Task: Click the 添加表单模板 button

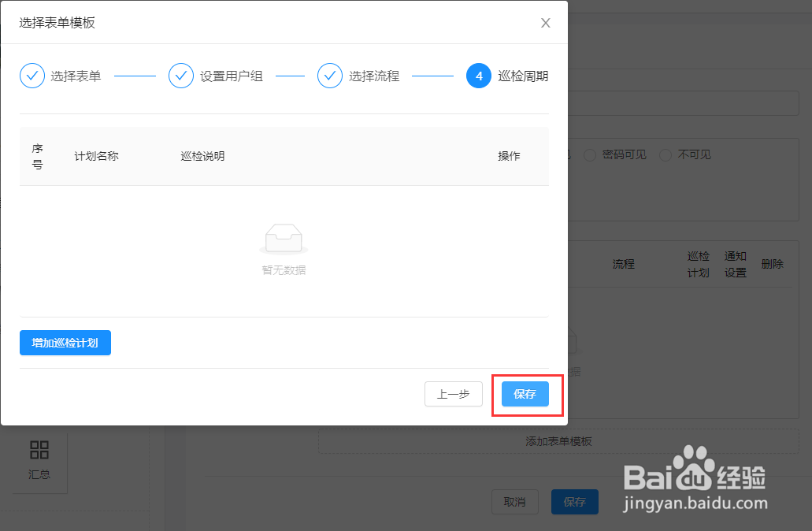Action: (558, 442)
